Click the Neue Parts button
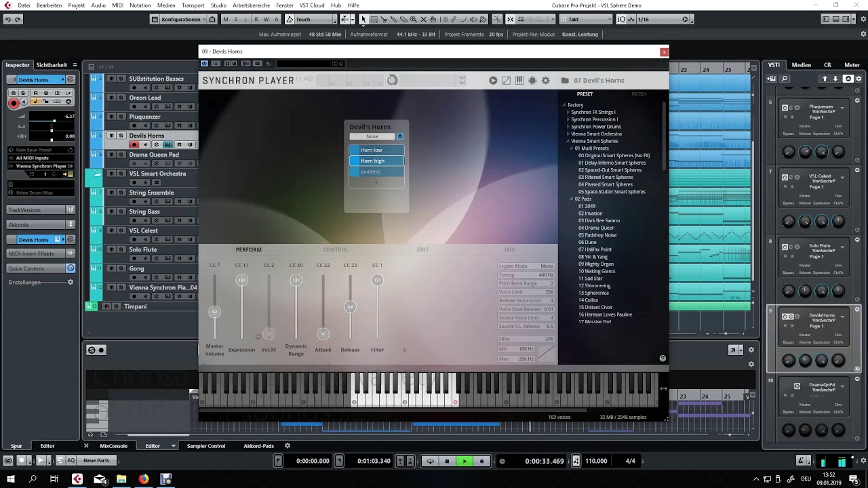Viewport: 868px width, 488px height. click(96, 461)
